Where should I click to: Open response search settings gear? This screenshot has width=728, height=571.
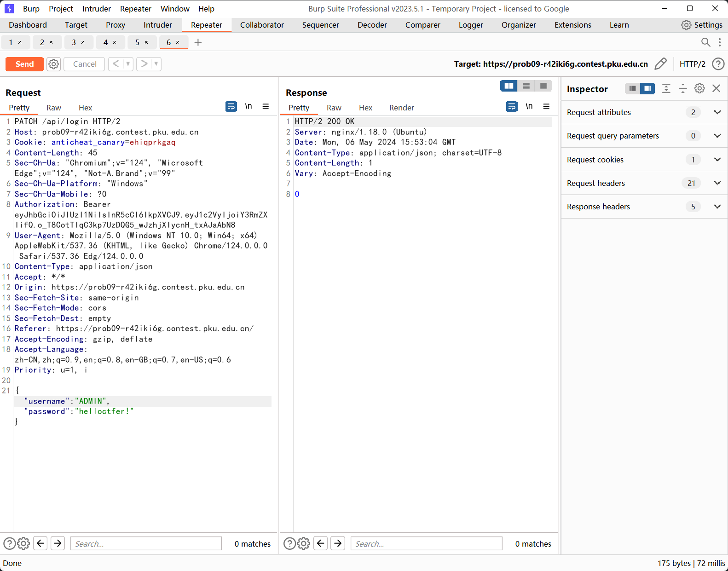coord(304,543)
